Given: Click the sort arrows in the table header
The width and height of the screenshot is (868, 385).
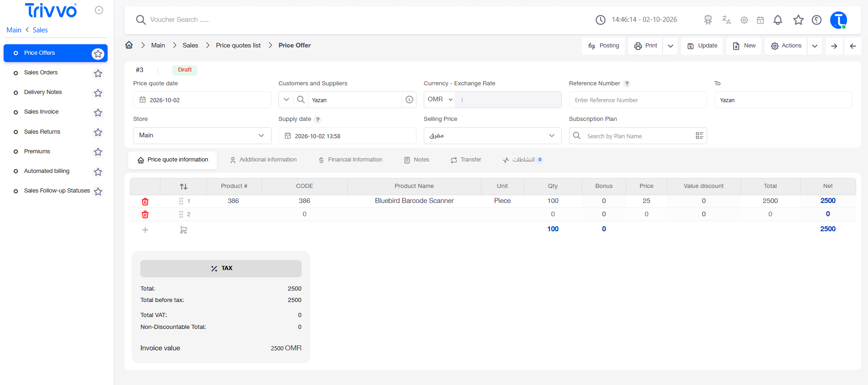Looking at the screenshot, I should pyautogui.click(x=183, y=187).
